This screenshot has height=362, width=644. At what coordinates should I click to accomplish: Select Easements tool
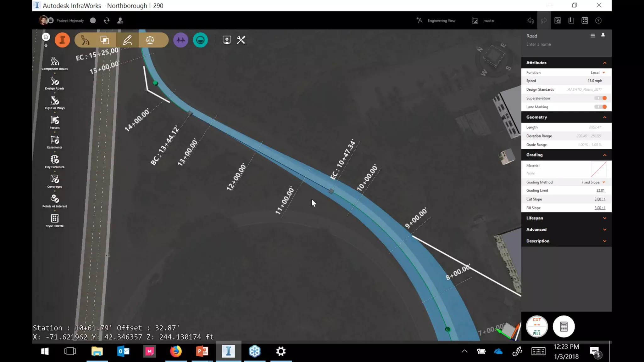(55, 142)
